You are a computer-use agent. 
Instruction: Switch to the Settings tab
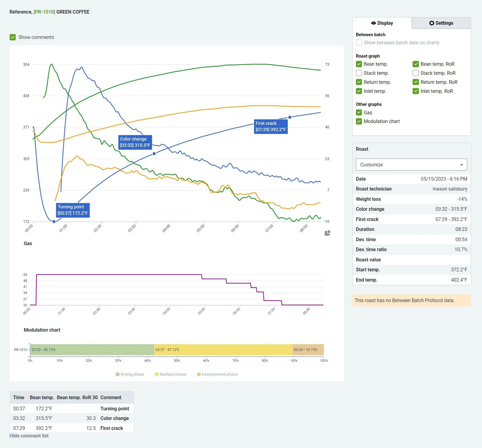click(x=441, y=23)
